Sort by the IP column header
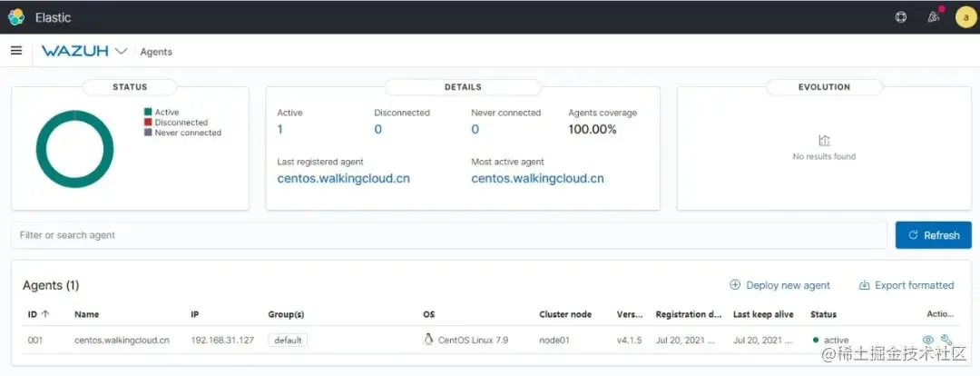Image resolution: width=980 pixels, height=376 pixels. coord(195,314)
